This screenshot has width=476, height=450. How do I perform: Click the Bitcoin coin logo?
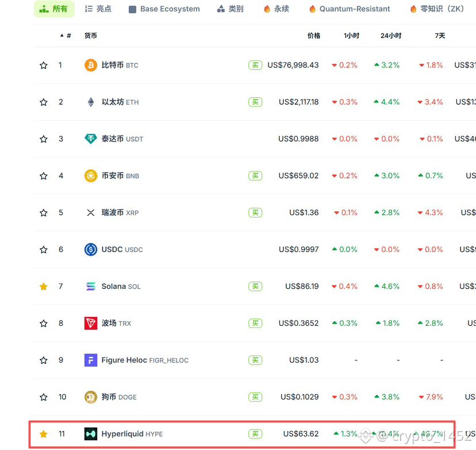point(90,65)
